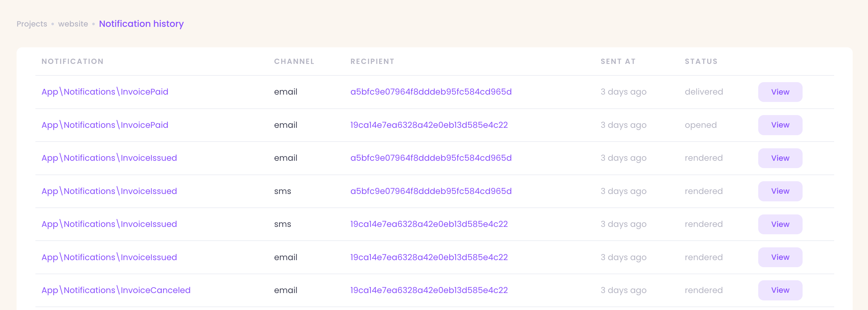
Task: Click the InvoiceCanceled row's email channel cell
Action: pyautogui.click(x=285, y=290)
